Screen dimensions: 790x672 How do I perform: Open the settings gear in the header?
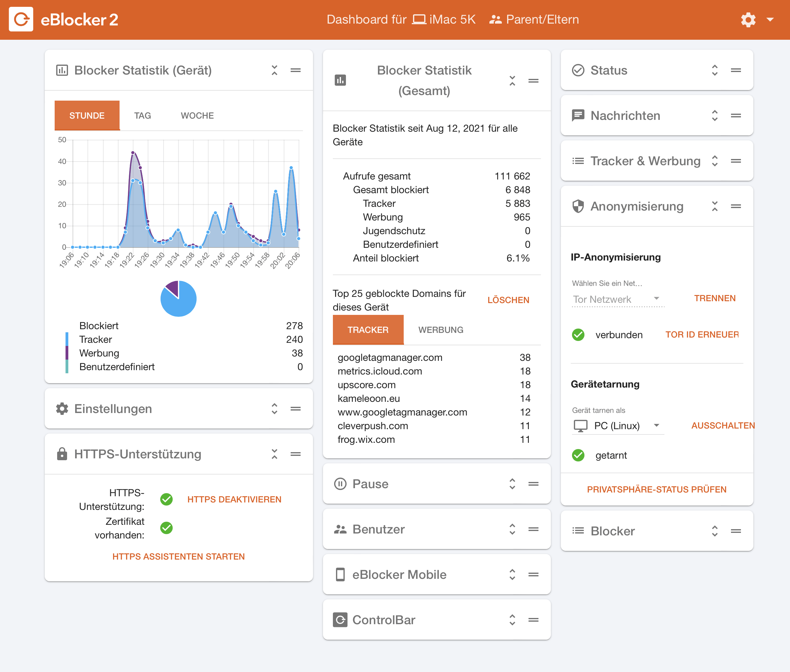click(748, 20)
